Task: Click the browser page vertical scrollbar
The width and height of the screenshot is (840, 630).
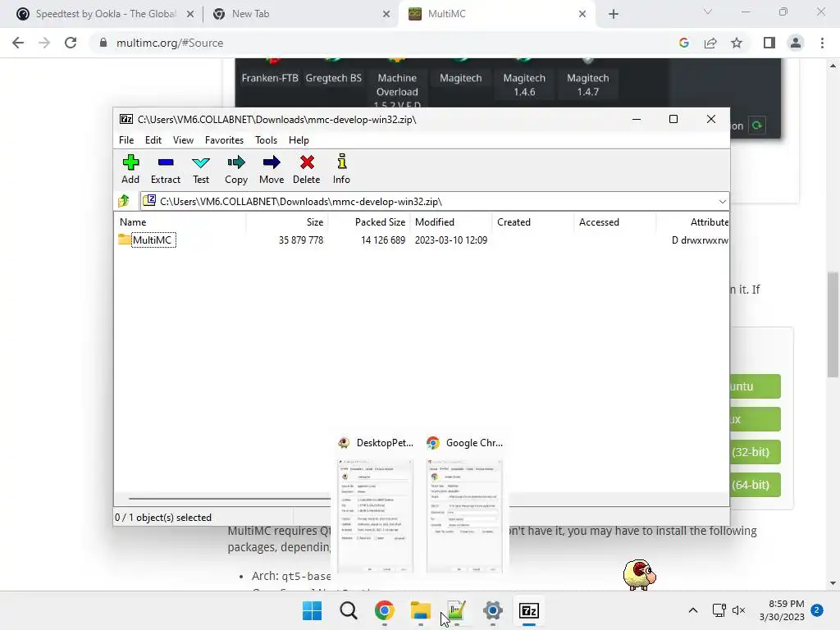Action: tap(833, 325)
